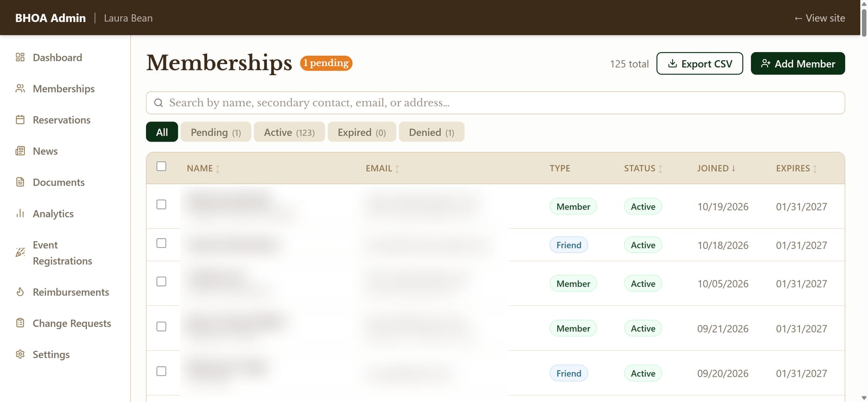Sort table by JOINED column

717,168
